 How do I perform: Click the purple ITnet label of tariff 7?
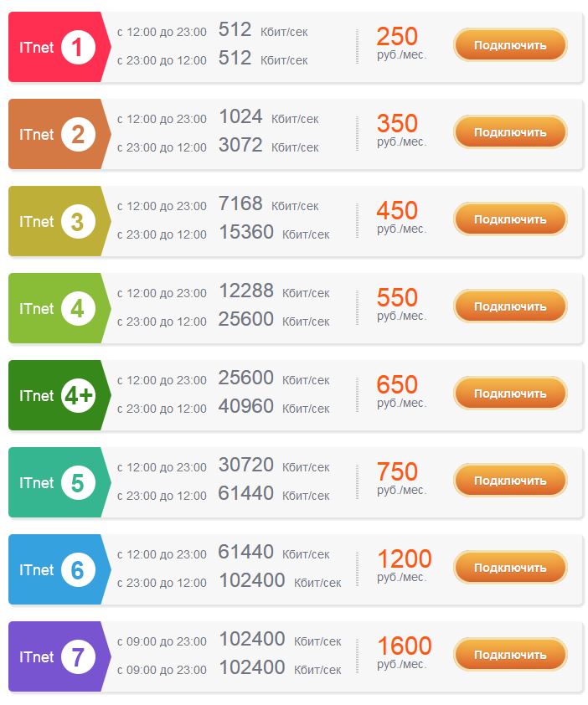[x=36, y=657]
